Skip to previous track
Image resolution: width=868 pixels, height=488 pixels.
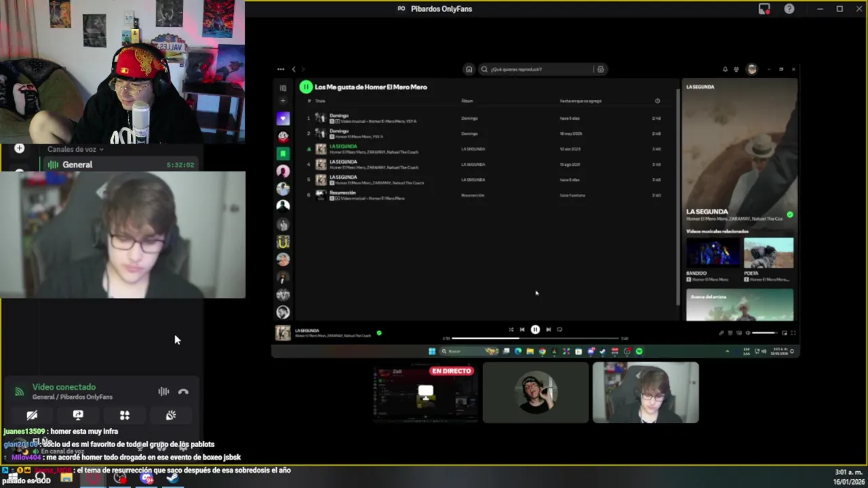tap(522, 329)
